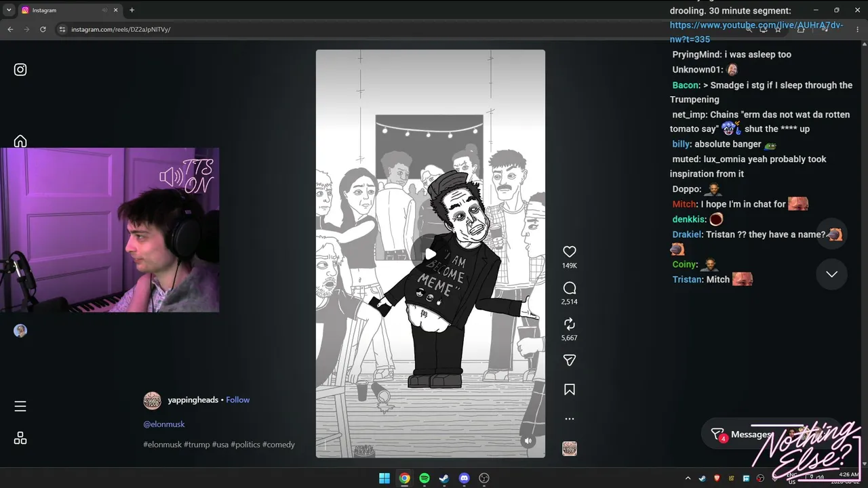Select the billy username in chat

[x=681, y=144]
